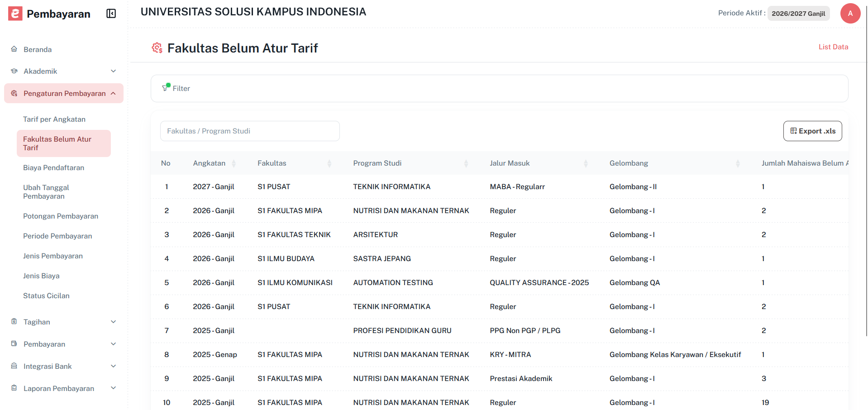Click the Export .xls button
This screenshot has width=868, height=410.
point(812,131)
